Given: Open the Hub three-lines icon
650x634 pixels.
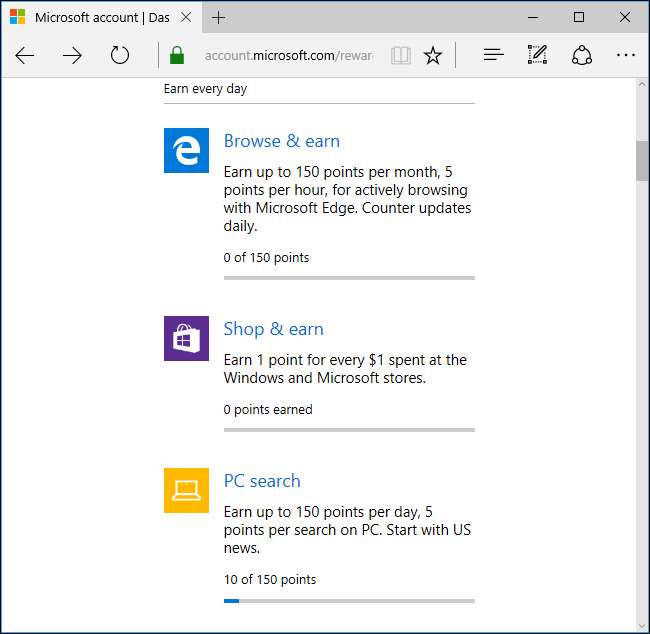Looking at the screenshot, I should tap(493, 56).
